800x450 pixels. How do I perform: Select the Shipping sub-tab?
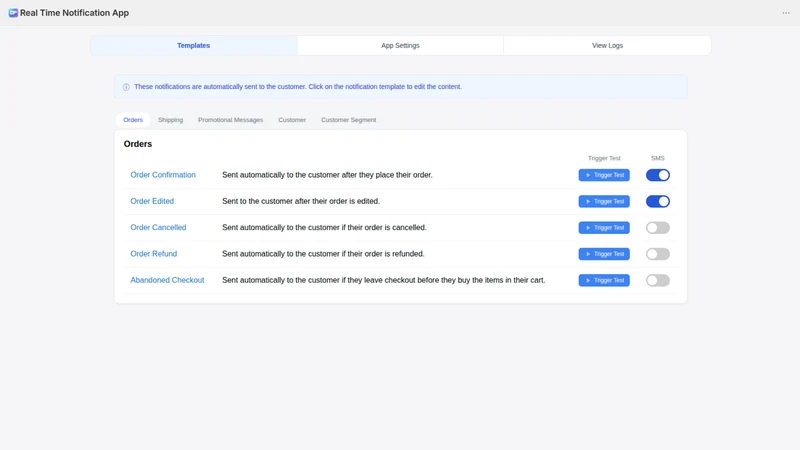[170, 120]
